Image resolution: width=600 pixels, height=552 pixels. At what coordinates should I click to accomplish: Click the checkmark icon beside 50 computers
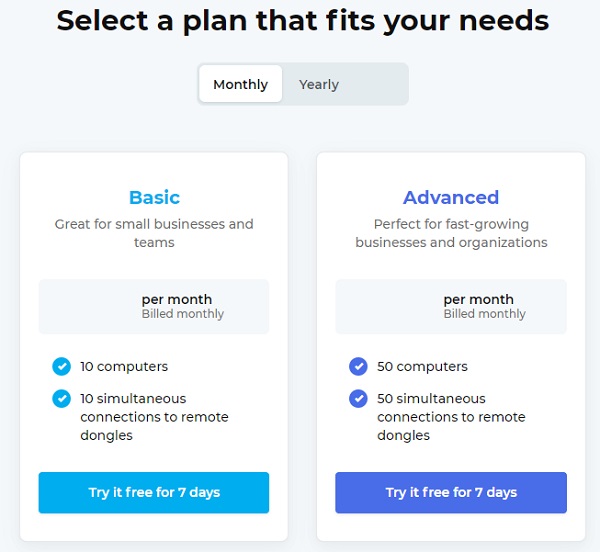(x=358, y=366)
